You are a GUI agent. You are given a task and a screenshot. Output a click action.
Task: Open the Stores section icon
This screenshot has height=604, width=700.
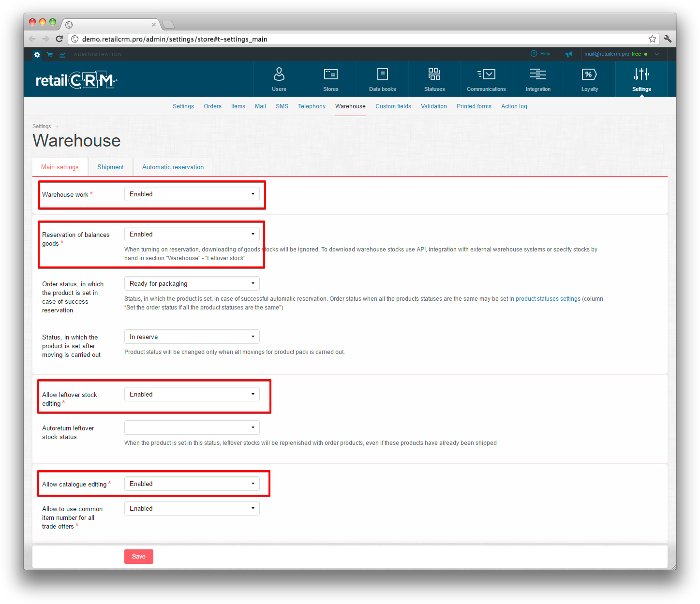click(x=331, y=74)
